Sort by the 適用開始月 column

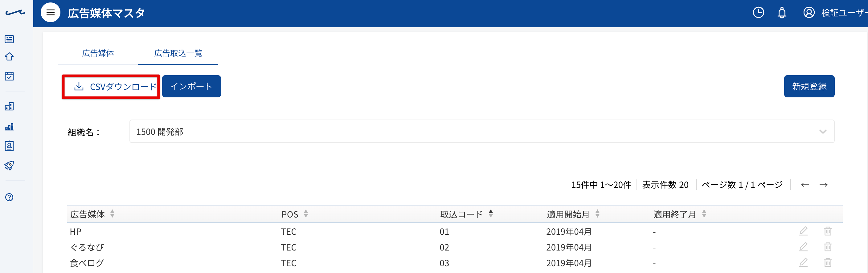point(597,214)
